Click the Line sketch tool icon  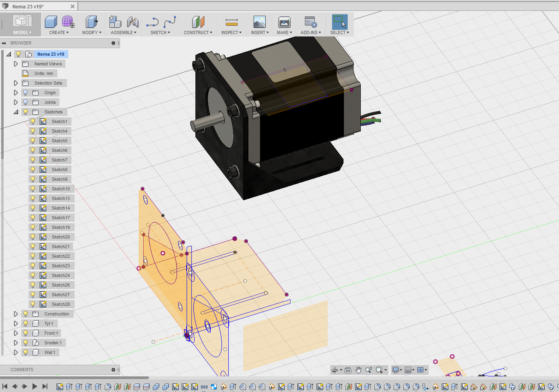152,22
